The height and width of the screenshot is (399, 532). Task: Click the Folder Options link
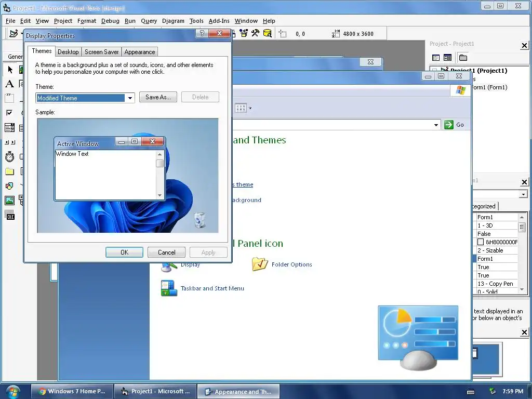tap(291, 264)
